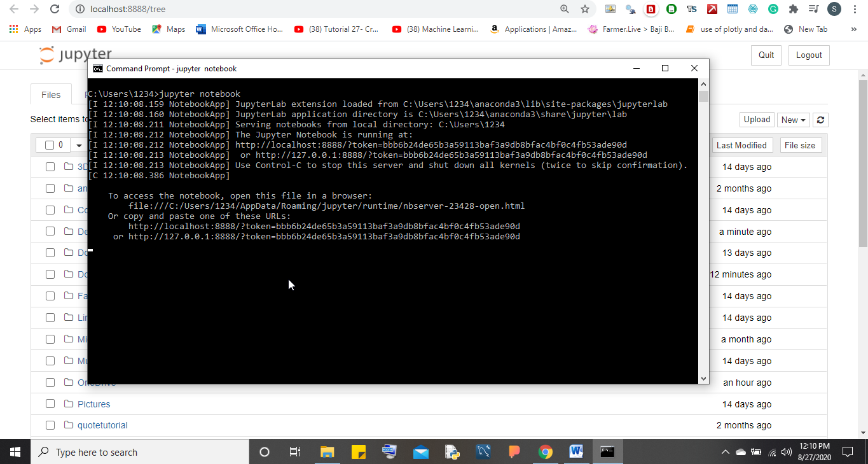
Task: Open the New Tab bookmark
Action: [x=806, y=29]
